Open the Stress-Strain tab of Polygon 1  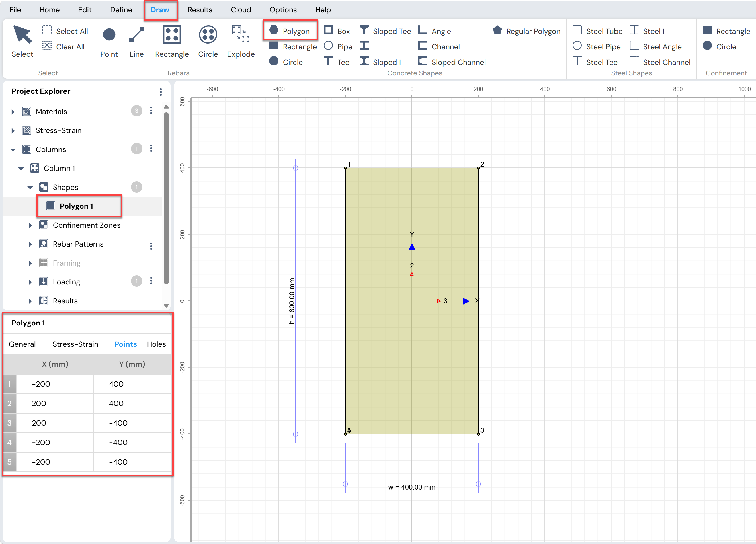[x=75, y=344]
